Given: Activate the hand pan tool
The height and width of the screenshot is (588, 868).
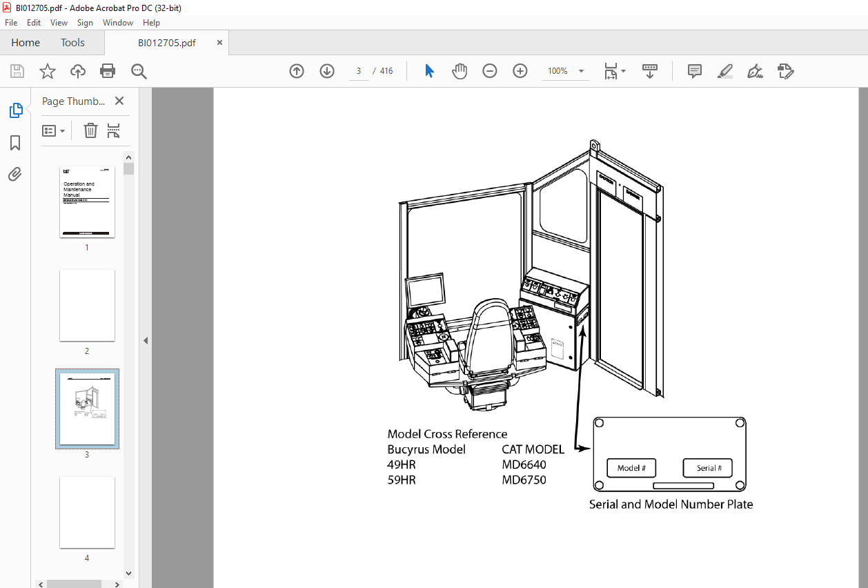Looking at the screenshot, I should coord(460,71).
